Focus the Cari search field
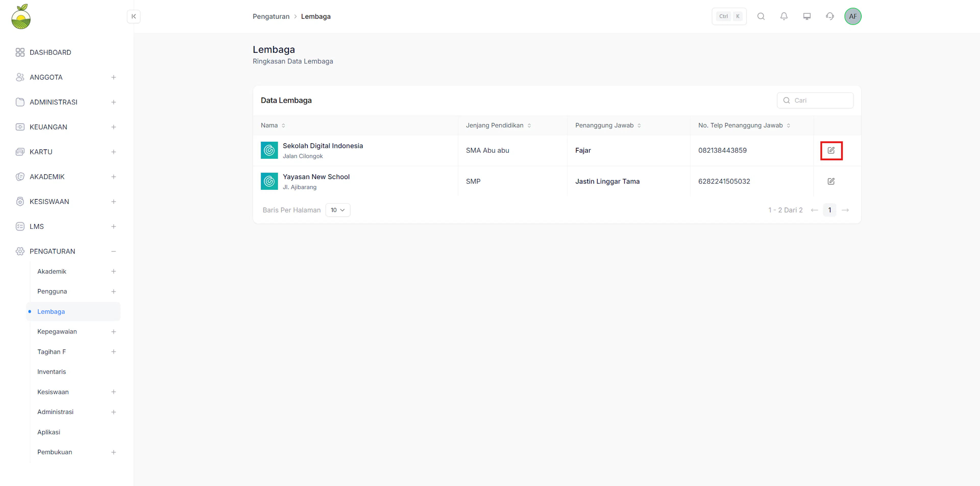Viewport: 980px width, 486px height. (x=815, y=100)
